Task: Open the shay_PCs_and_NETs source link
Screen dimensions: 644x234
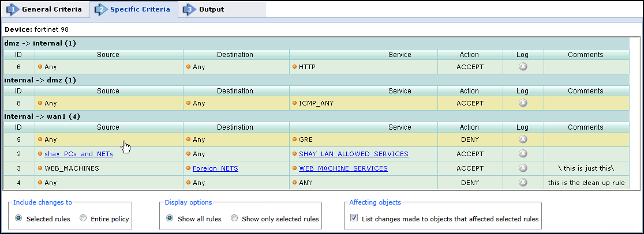Action: 78,154
